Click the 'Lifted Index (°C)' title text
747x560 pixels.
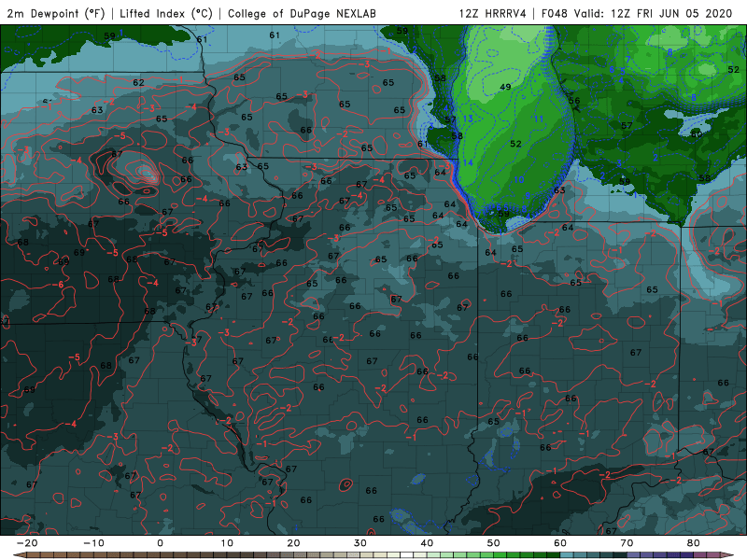coord(166,13)
